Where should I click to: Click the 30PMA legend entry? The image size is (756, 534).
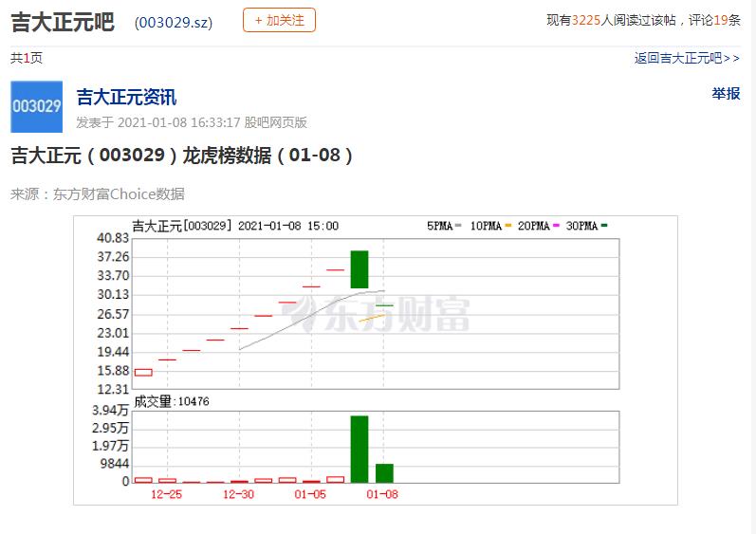click(x=587, y=226)
